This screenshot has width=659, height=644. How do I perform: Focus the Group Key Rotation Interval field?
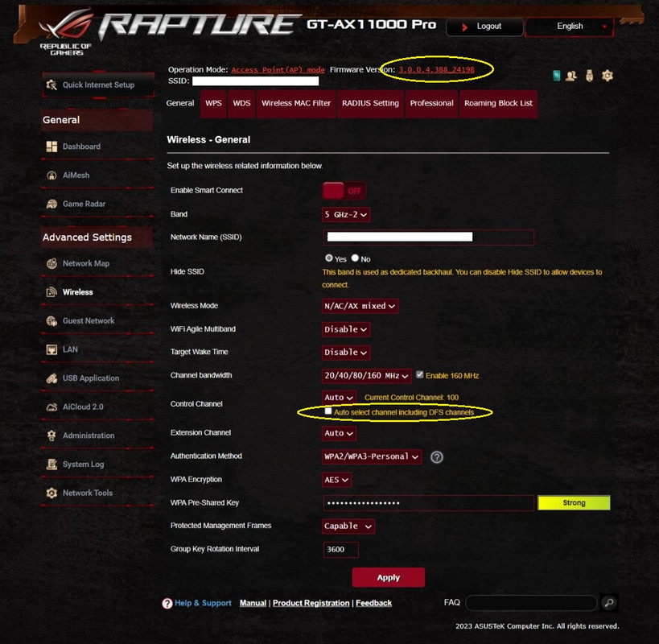click(341, 550)
